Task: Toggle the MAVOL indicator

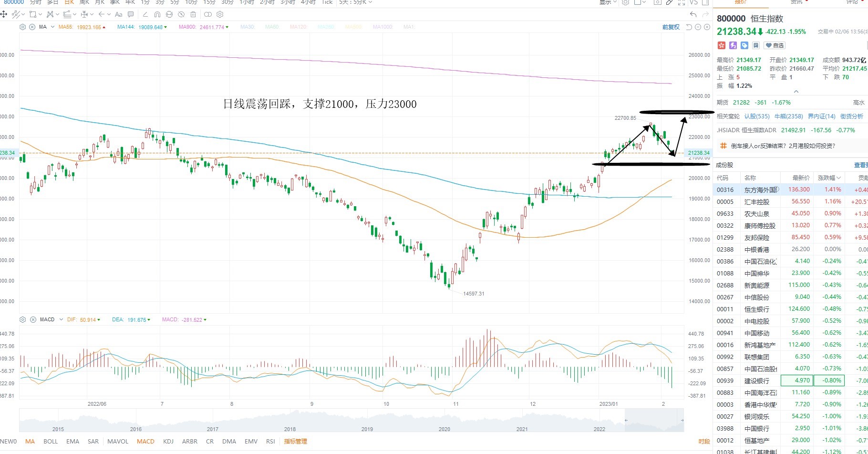Action: tap(118, 442)
